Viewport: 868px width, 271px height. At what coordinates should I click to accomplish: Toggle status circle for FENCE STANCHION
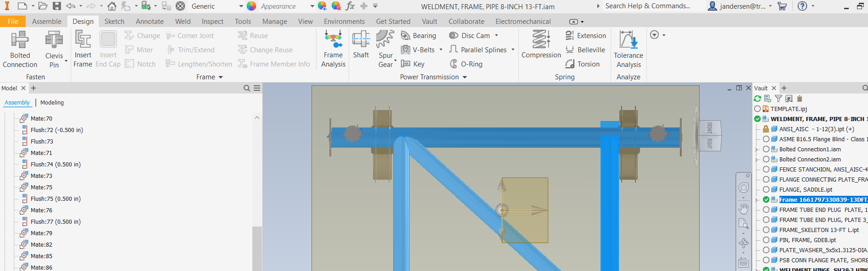pos(766,169)
